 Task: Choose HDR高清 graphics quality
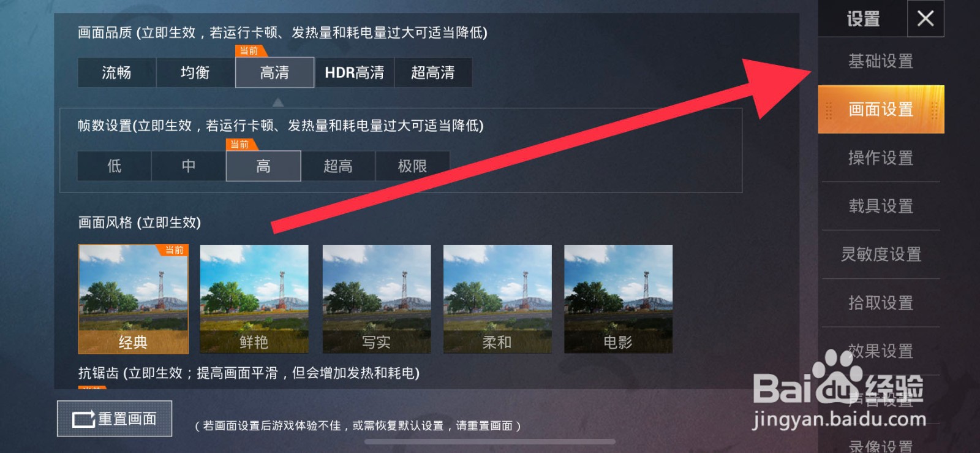354,72
